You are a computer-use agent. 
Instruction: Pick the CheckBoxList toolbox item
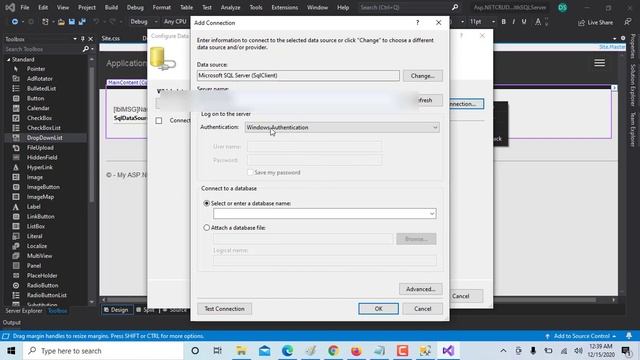pyautogui.click(x=43, y=128)
